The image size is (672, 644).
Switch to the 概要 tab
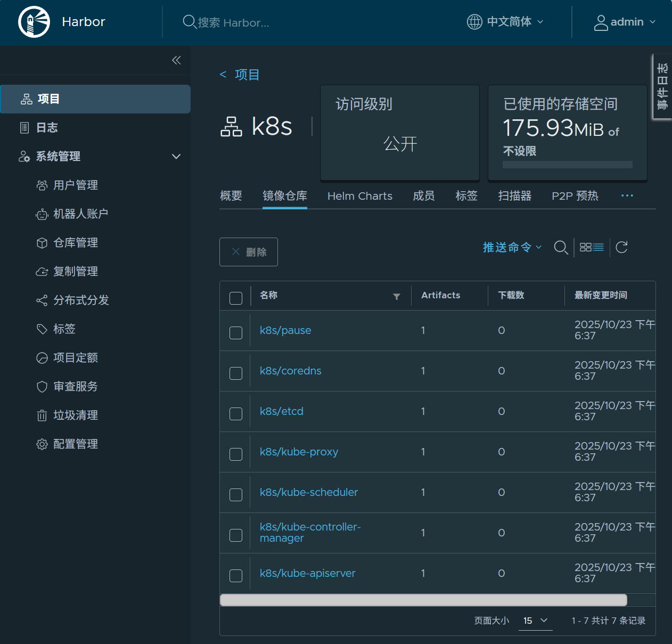tap(231, 196)
